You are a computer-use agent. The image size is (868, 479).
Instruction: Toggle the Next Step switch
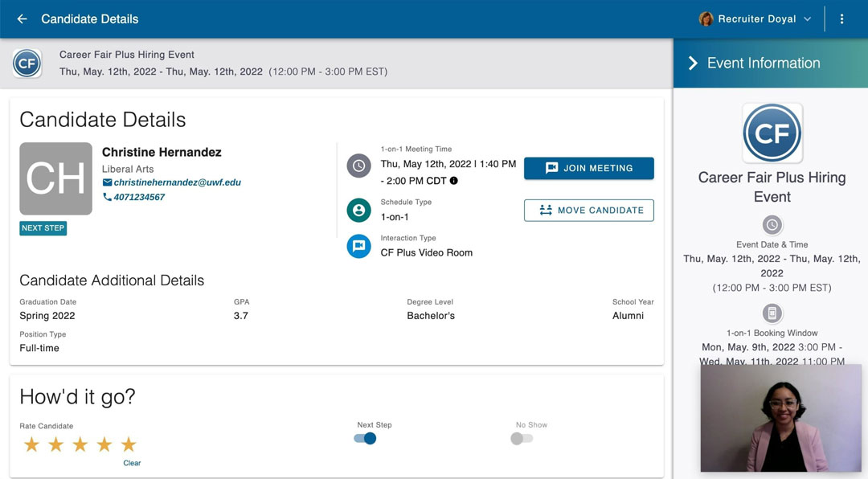(x=365, y=438)
